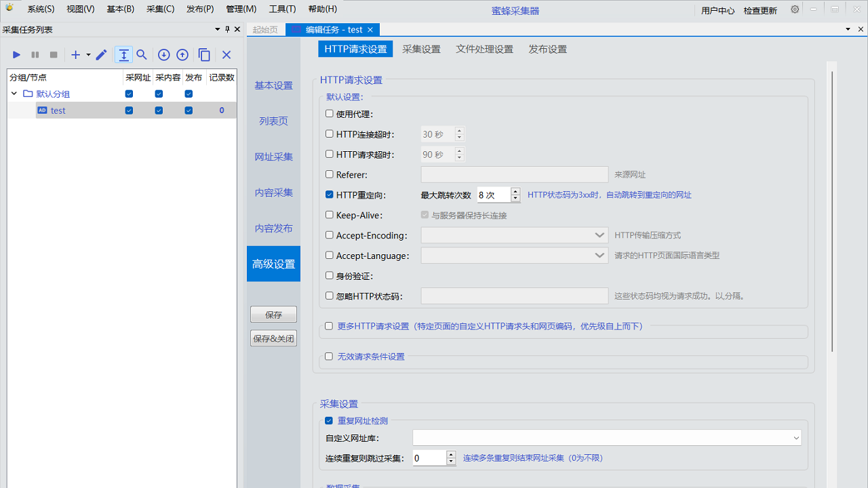Enable the 使用代理 checkbox
The height and width of the screenshot is (488, 868).
click(330, 114)
